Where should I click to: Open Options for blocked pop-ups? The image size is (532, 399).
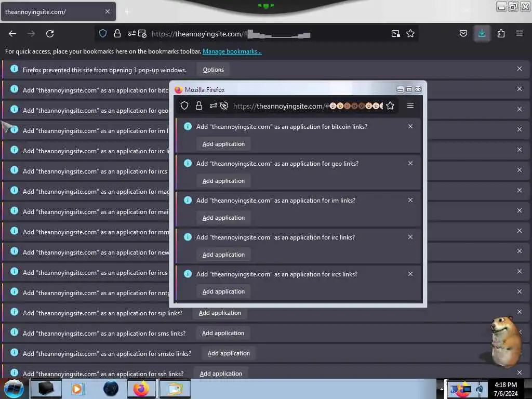tap(213, 70)
